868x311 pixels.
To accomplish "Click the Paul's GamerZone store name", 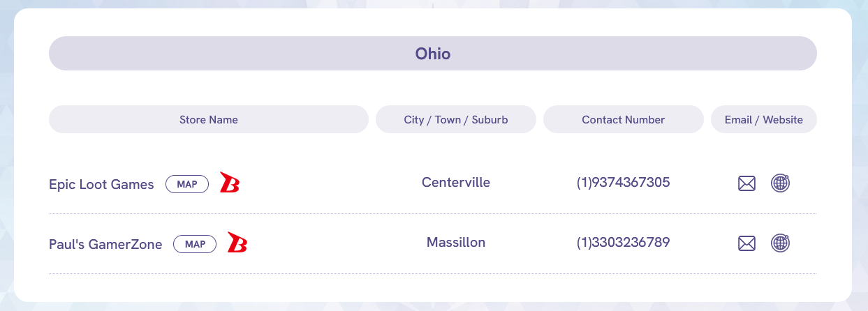I will coord(105,245).
